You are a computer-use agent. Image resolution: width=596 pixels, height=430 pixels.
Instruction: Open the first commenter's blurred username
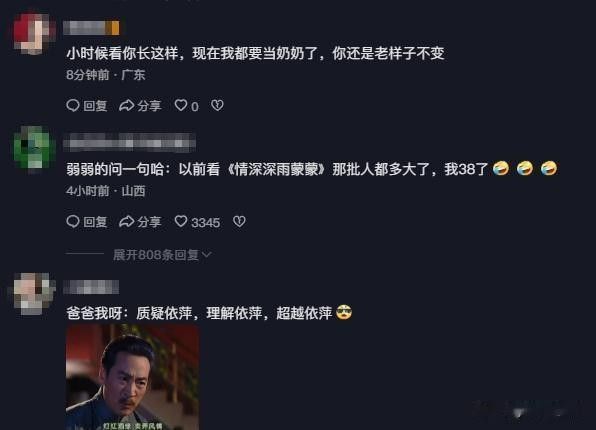coord(91,28)
